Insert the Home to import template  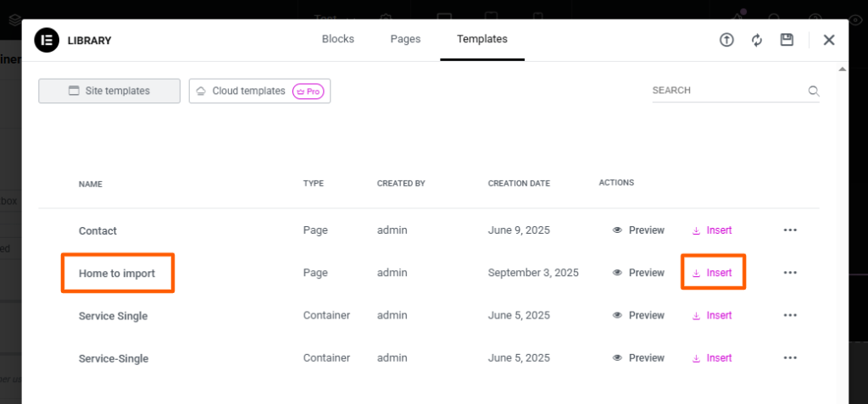pos(713,273)
